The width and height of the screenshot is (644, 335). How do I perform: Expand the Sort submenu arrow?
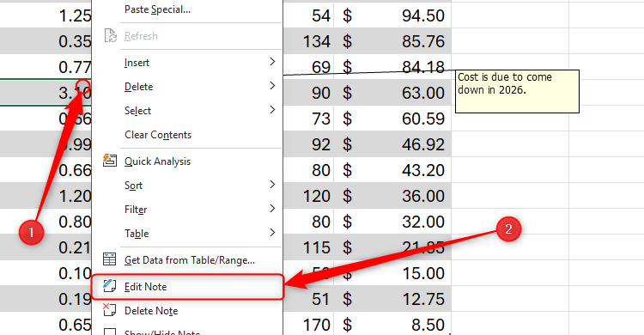click(272, 184)
